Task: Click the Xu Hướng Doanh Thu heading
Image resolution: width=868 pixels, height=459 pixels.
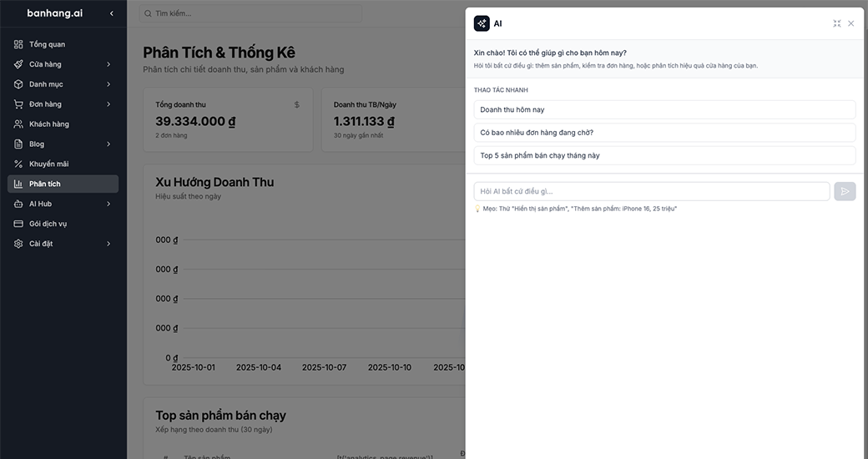Action: (214, 182)
